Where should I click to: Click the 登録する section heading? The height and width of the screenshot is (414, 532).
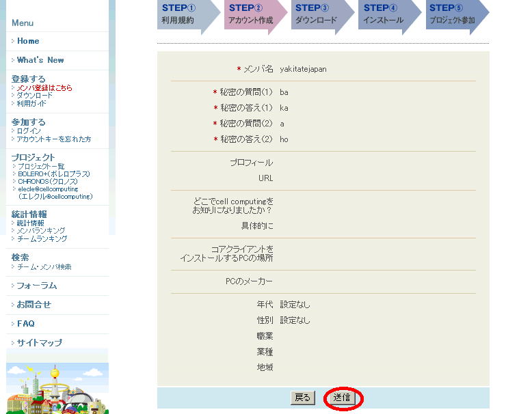click(x=28, y=79)
